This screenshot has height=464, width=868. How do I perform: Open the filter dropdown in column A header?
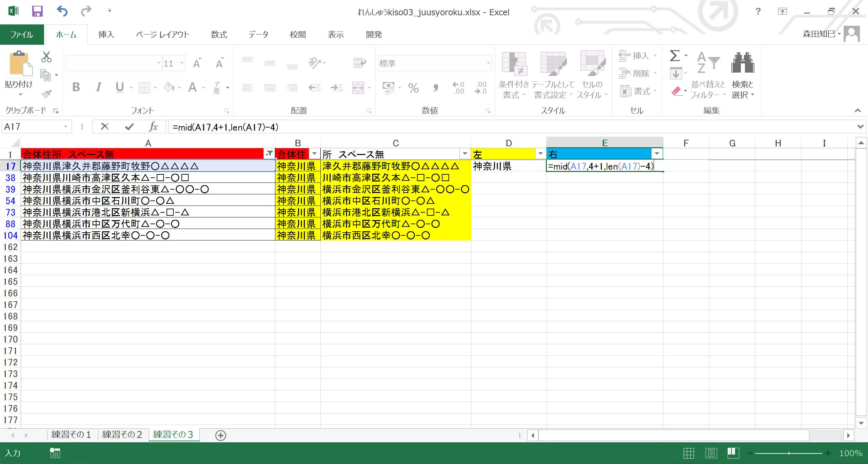269,154
